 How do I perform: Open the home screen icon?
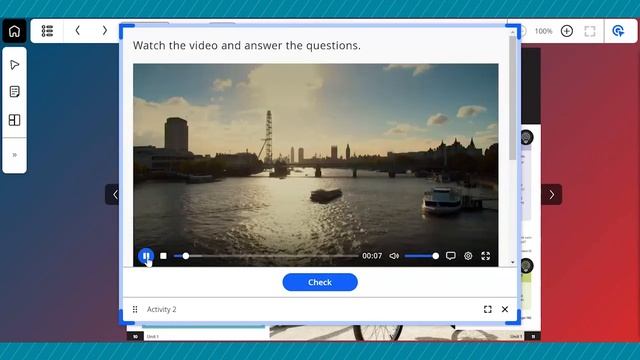tap(14, 31)
